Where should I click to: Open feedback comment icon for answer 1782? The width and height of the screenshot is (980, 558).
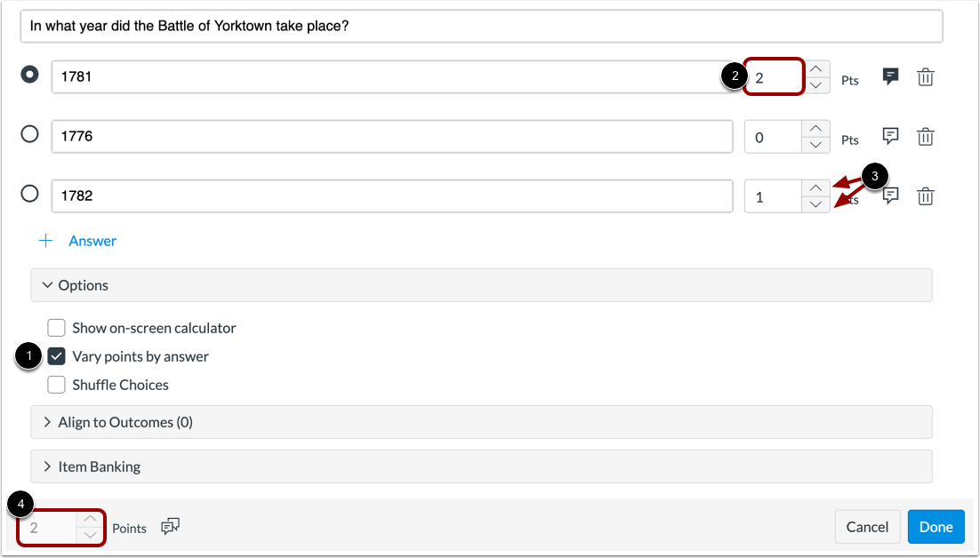(890, 195)
